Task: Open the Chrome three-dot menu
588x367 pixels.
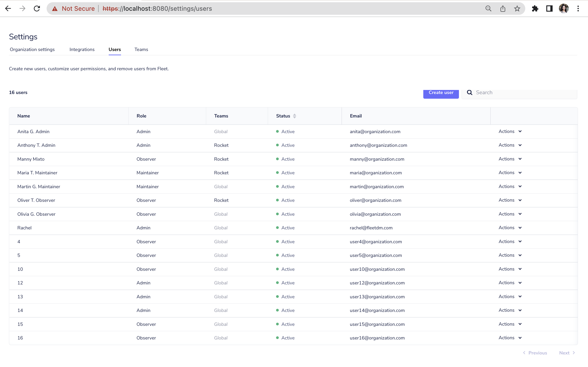Action: click(x=578, y=9)
